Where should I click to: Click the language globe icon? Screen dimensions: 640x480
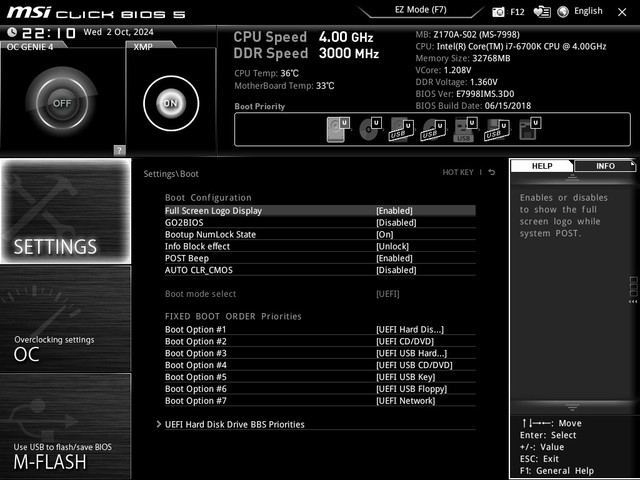pos(563,12)
